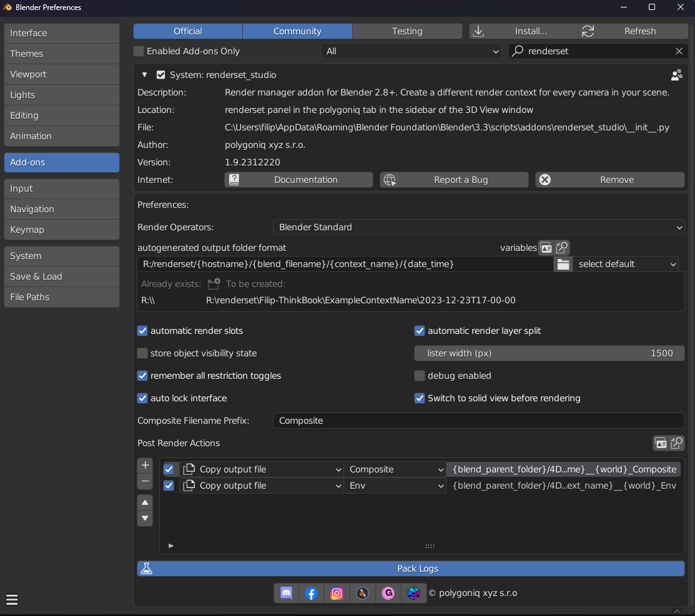Viewport: 695px width, 616px height.
Task: Disable automatic render slots
Action: (x=142, y=331)
